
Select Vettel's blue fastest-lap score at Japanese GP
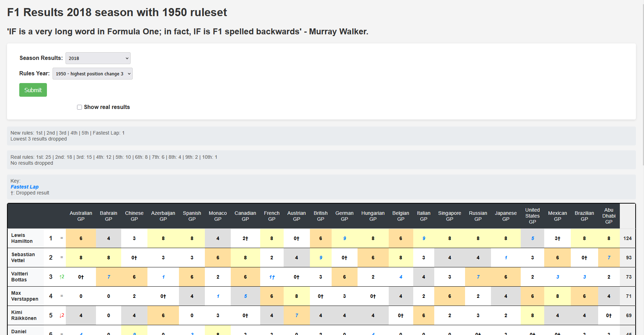pyautogui.click(x=506, y=258)
